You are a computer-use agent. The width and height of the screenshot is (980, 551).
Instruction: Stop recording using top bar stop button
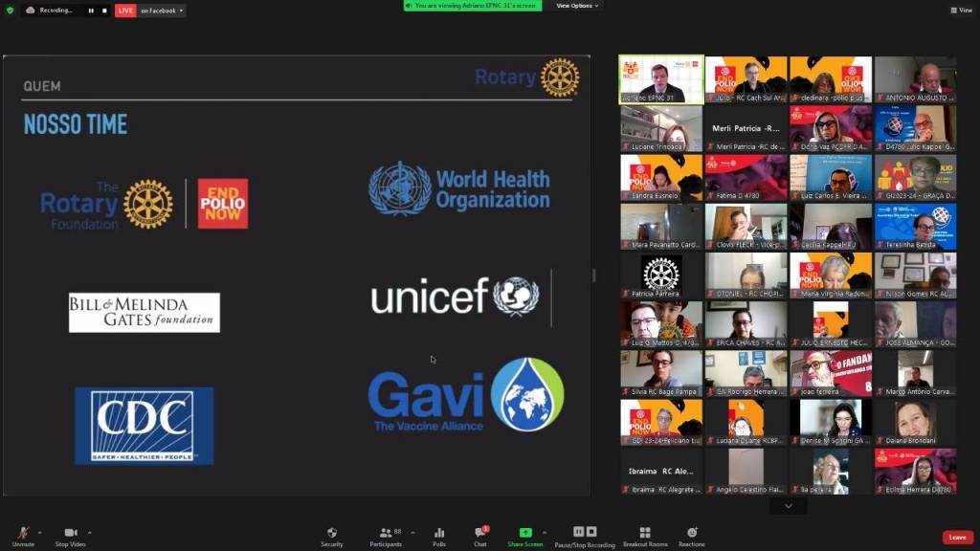click(x=103, y=11)
